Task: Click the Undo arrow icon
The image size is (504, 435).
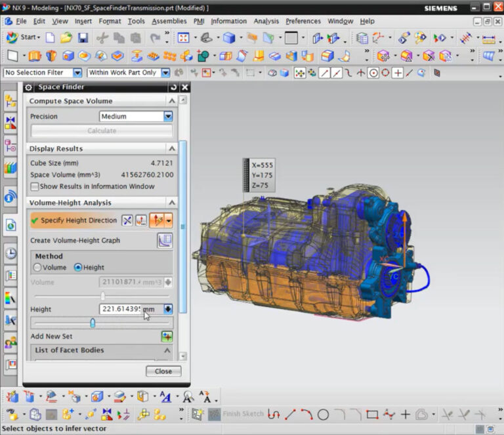Action: (x=156, y=37)
